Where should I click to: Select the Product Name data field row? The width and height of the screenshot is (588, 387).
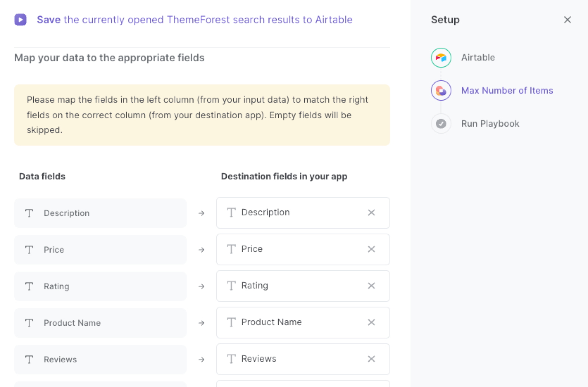pos(100,323)
